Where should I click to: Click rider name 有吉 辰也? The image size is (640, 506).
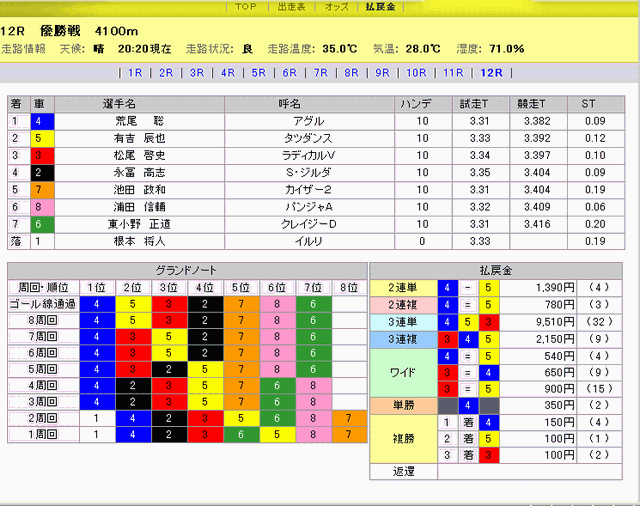(139, 138)
